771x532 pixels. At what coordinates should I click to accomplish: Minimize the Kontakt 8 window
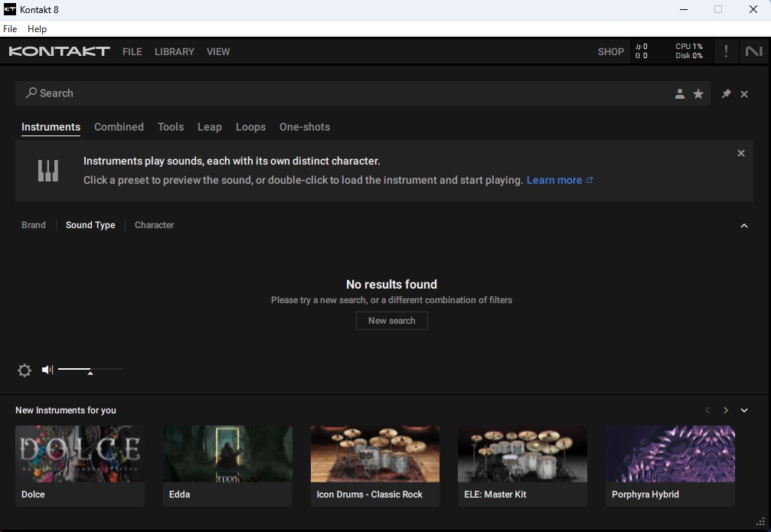click(x=684, y=9)
